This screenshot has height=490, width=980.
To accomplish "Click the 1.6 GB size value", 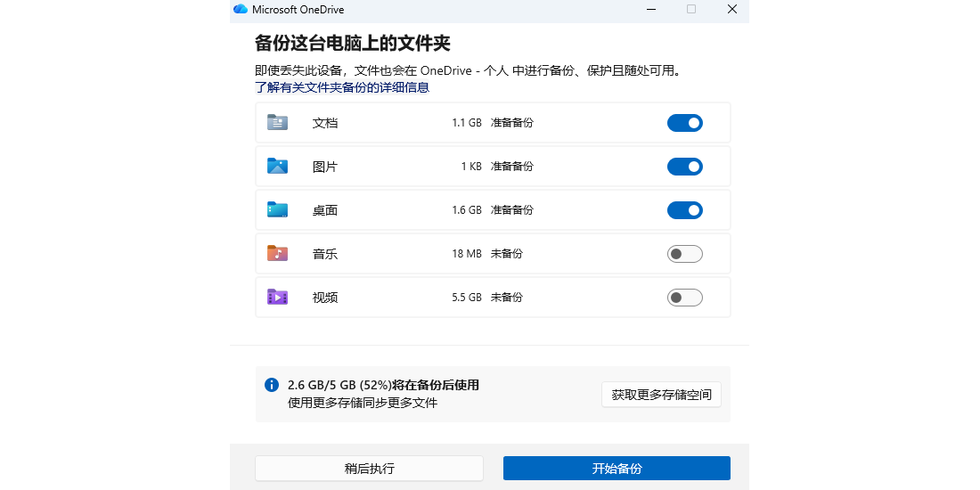I will 467,210.
